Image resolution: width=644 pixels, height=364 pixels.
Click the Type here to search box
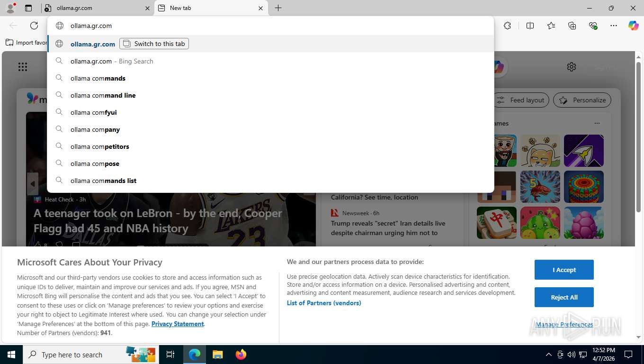point(90,355)
